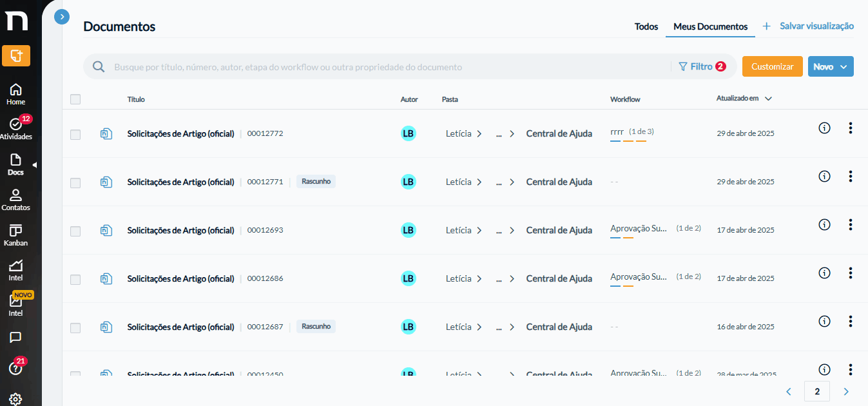Viewport: 868px width, 406px height.
Task: Click info icon for document 00012687
Action: pyautogui.click(x=824, y=321)
